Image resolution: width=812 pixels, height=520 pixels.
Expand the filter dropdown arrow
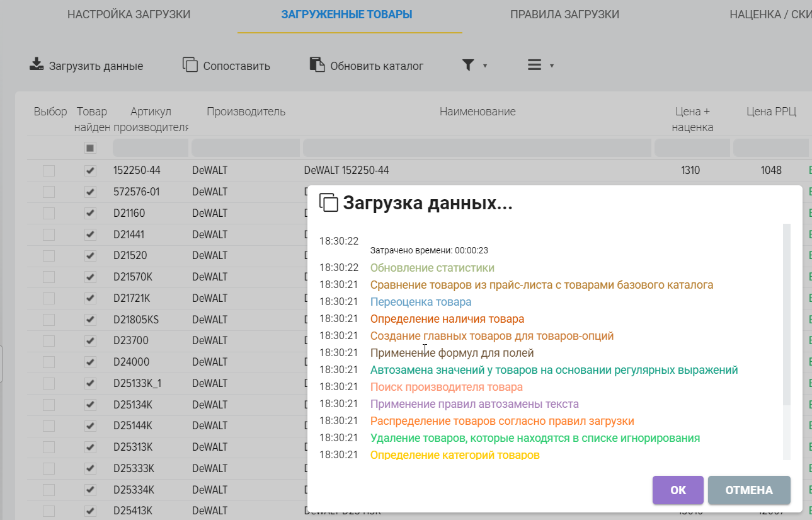click(x=485, y=66)
